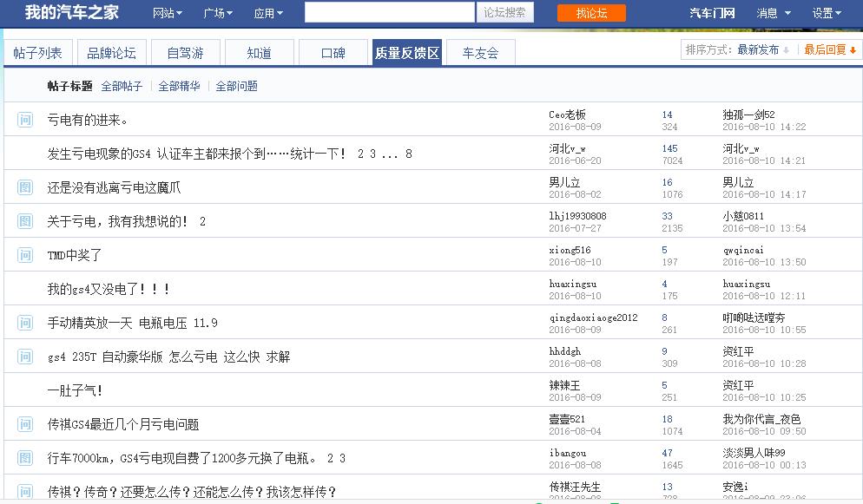Open post 还是没有逃离亏电这魔爪
The width and height of the screenshot is (863, 504).
pyautogui.click(x=114, y=187)
